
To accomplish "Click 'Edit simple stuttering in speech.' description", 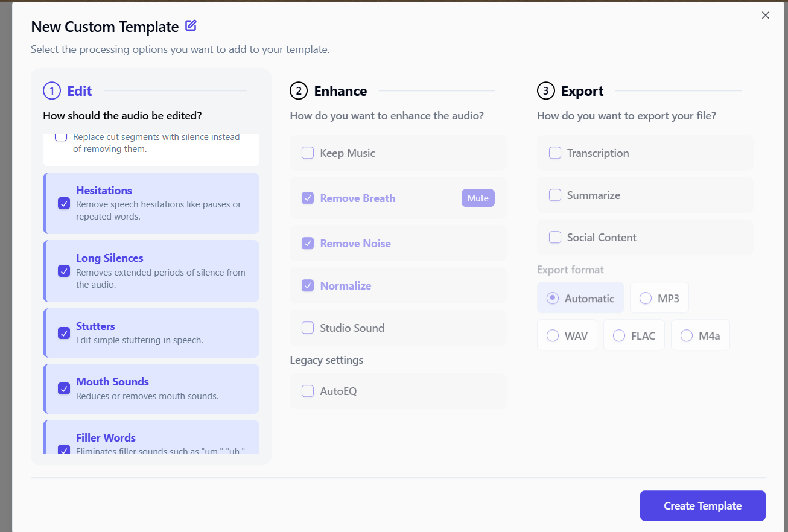I will tap(139, 340).
